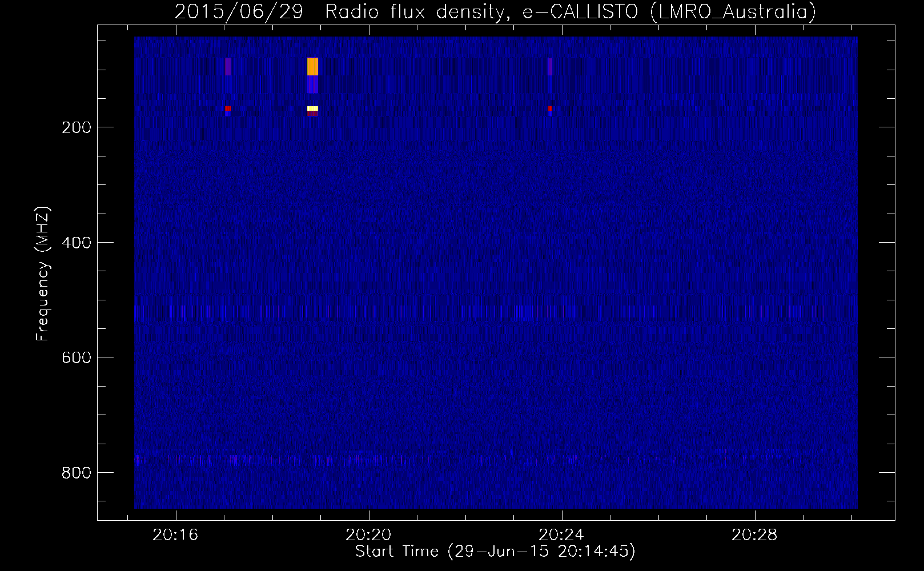Click the bright orange burst in the spectrogram

coord(312,67)
